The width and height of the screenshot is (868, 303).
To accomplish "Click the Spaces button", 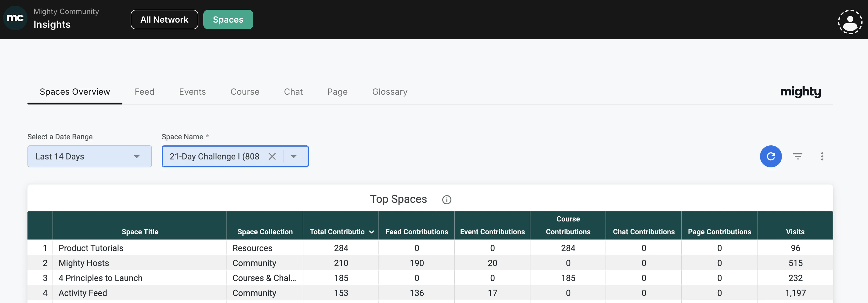I will click(x=228, y=20).
